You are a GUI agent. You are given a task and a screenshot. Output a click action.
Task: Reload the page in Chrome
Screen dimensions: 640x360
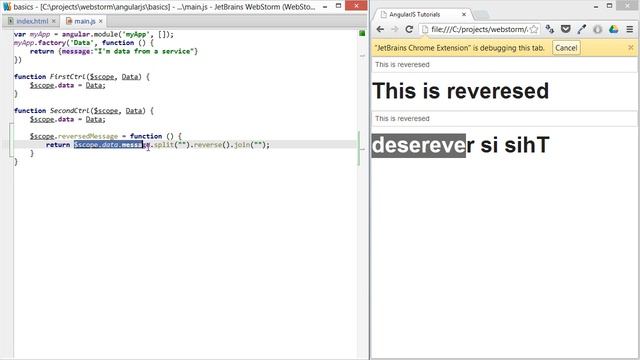(409, 29)
